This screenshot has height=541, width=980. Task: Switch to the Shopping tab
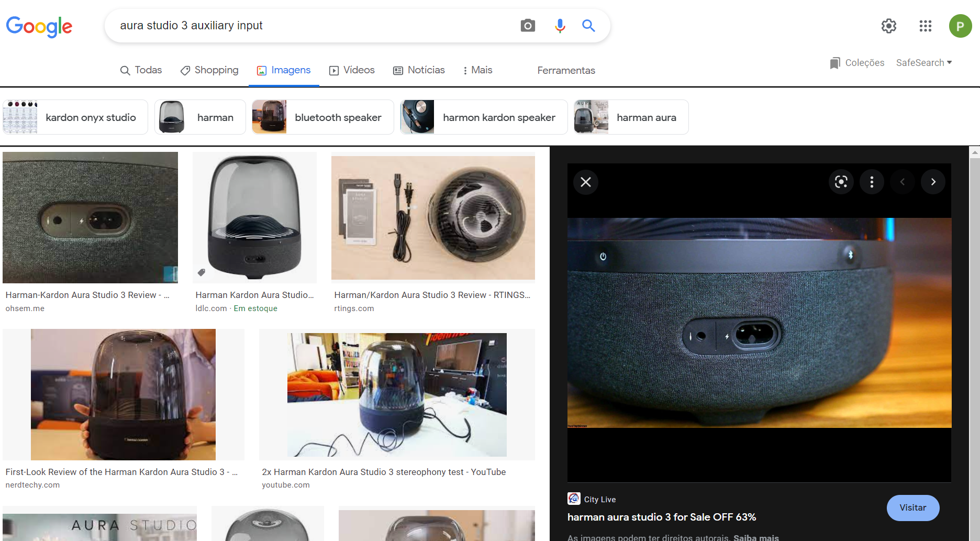click(209, 70)
